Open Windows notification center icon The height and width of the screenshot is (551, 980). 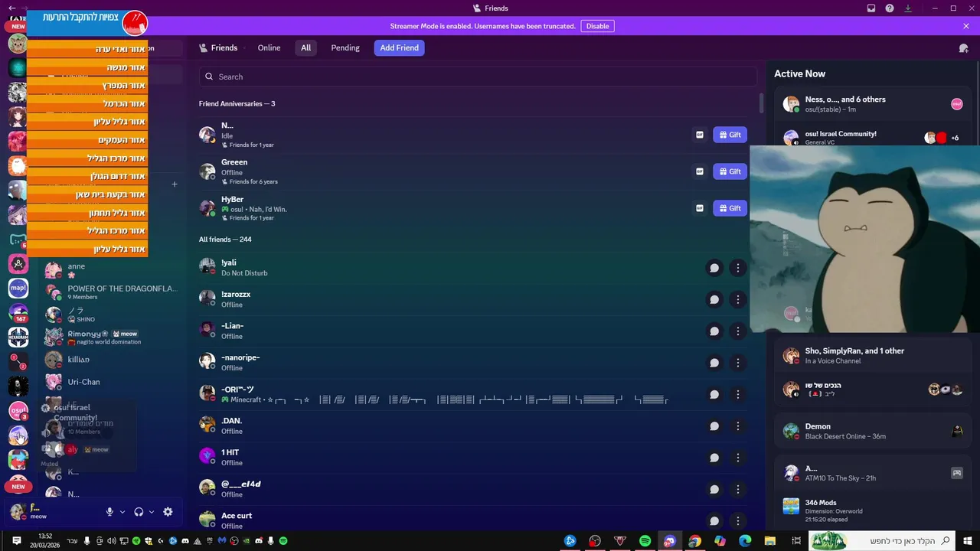click(x=16, y=541)
